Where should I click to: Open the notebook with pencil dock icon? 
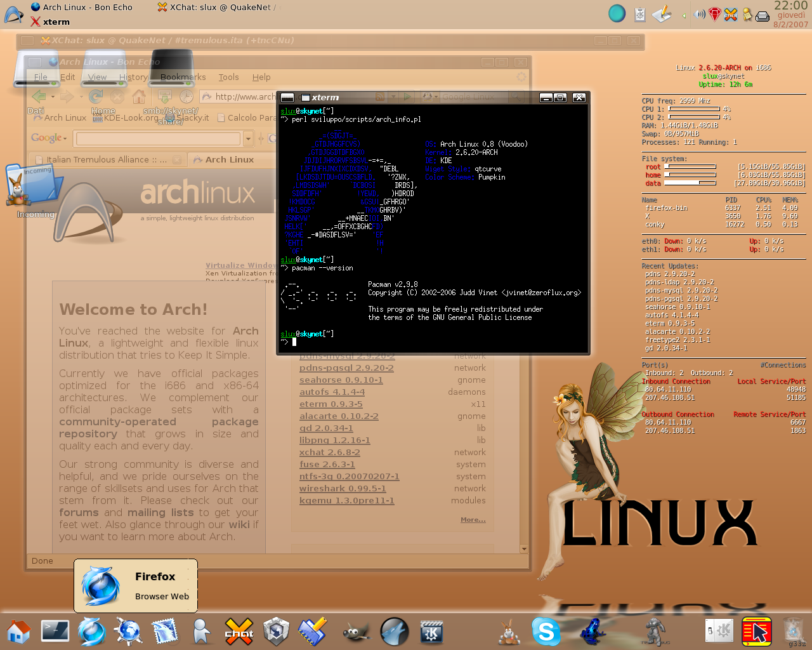click(313, 632)
